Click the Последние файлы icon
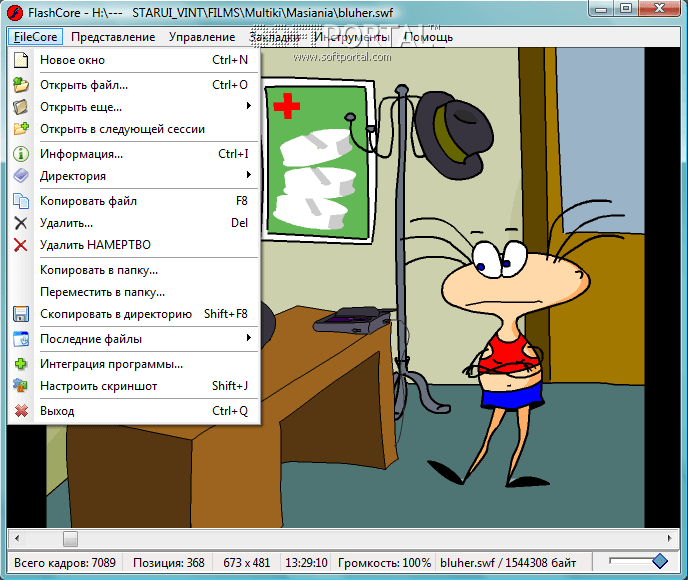688x580 pixels. click(x=21, y=339)
